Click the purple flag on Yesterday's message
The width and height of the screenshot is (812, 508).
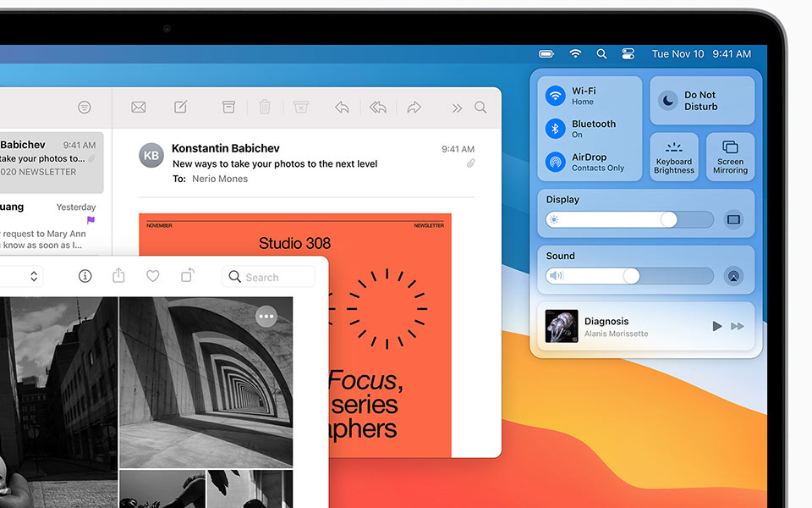[x=91, y=220]
